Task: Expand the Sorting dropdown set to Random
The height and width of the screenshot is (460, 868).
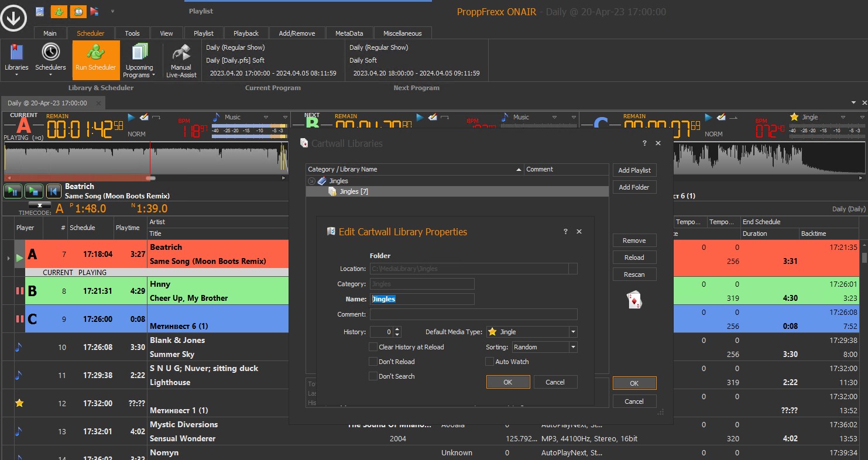Action: (572, 347)
